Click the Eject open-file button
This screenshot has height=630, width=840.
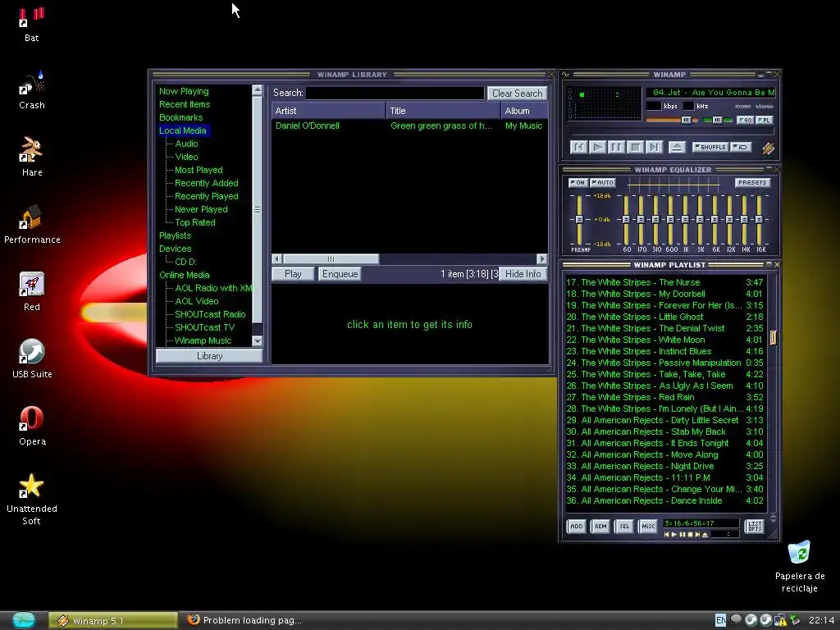677,147
